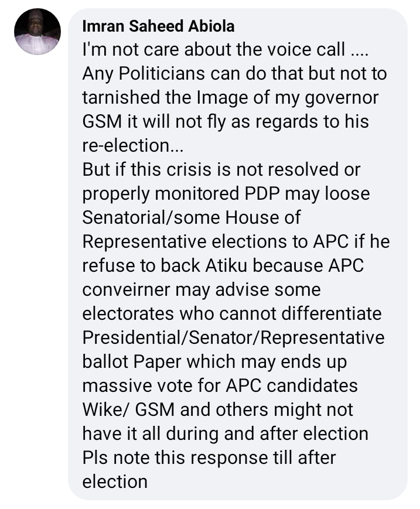Click the "Presidential/Senator/Representative" line
Screen dimensions: 420x509
[233, 338]
